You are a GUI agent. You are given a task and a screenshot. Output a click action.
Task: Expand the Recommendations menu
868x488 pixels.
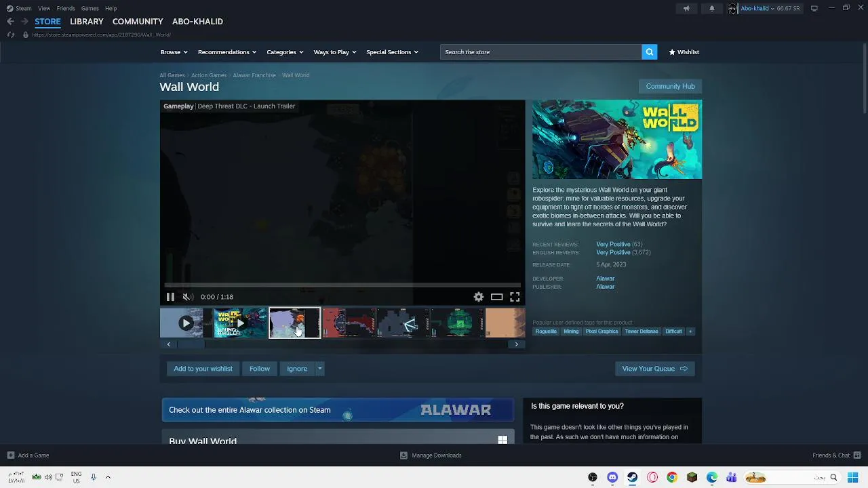pyautogui.click(x=227, y=52)
